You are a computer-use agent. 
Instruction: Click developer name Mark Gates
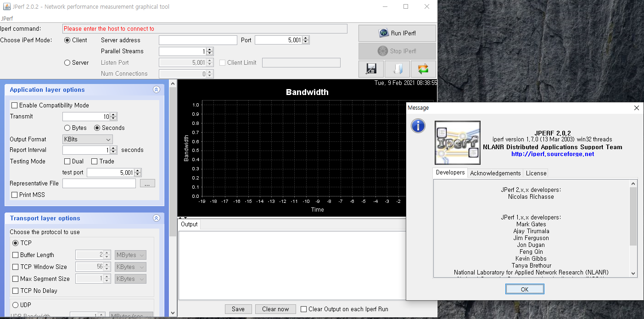coord(531,224)
